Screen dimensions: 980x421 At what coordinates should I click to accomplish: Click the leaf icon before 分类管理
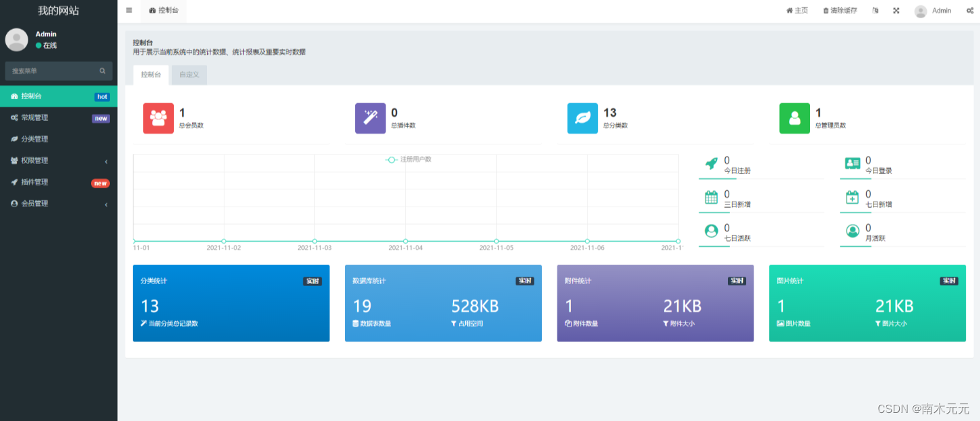pos(14,139)
